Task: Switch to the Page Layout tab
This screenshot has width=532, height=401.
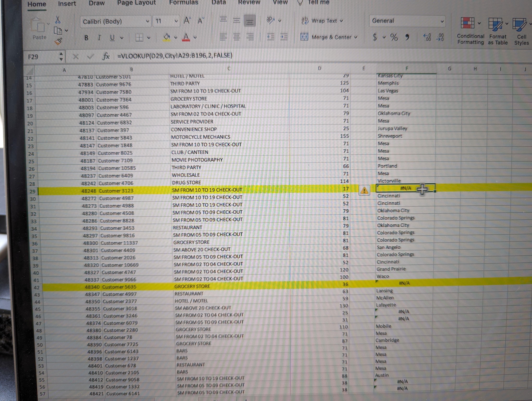Action: 137,3
